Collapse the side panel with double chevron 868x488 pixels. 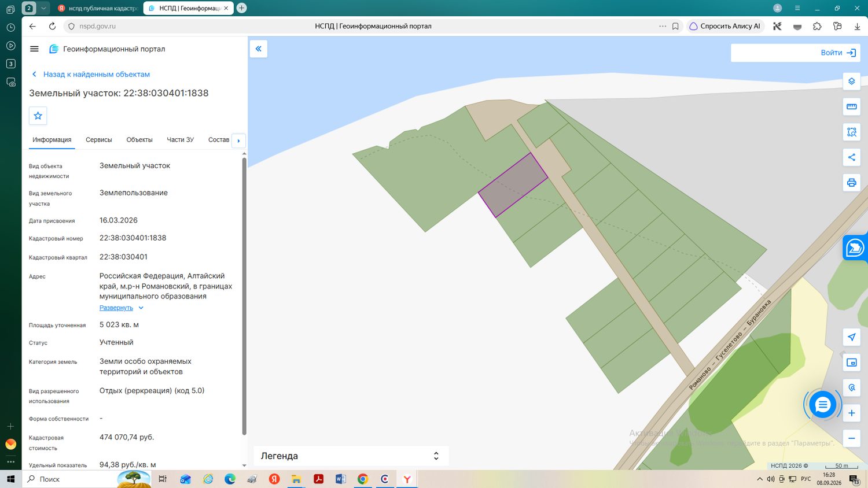pos(259,49)
